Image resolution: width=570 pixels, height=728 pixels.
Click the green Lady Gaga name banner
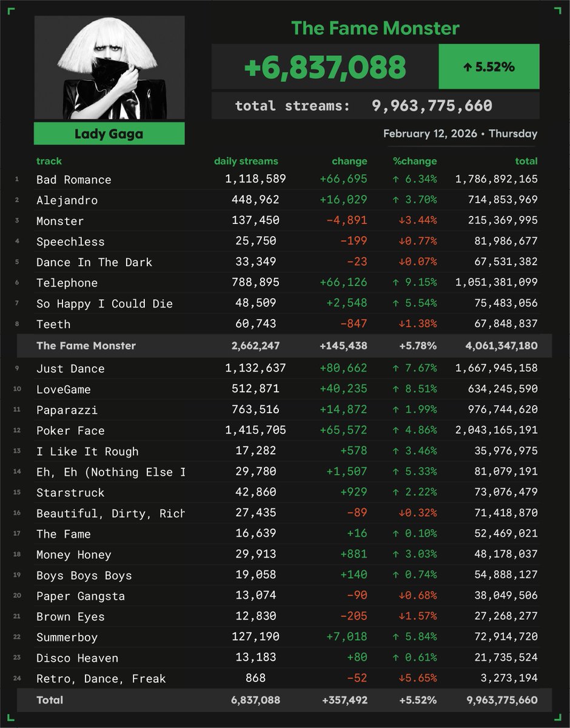109,135
